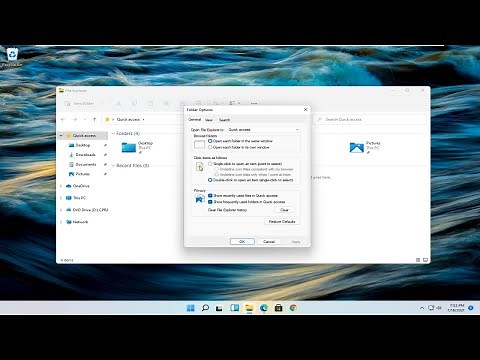Switch to the Search tab in Folder Options
This screenshot has width=480, height=360.
click(x=224, y=120)
